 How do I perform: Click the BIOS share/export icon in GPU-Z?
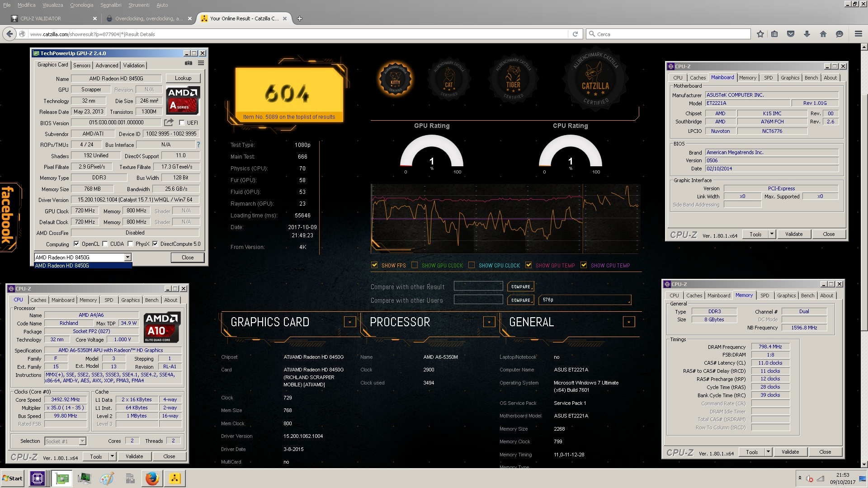tap(169, 122)
